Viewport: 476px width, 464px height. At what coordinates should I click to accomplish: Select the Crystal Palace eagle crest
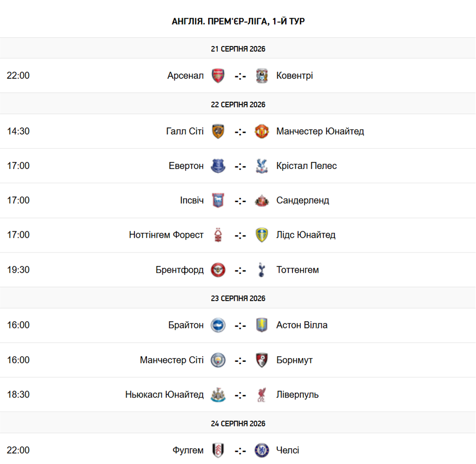click(262, 166)
